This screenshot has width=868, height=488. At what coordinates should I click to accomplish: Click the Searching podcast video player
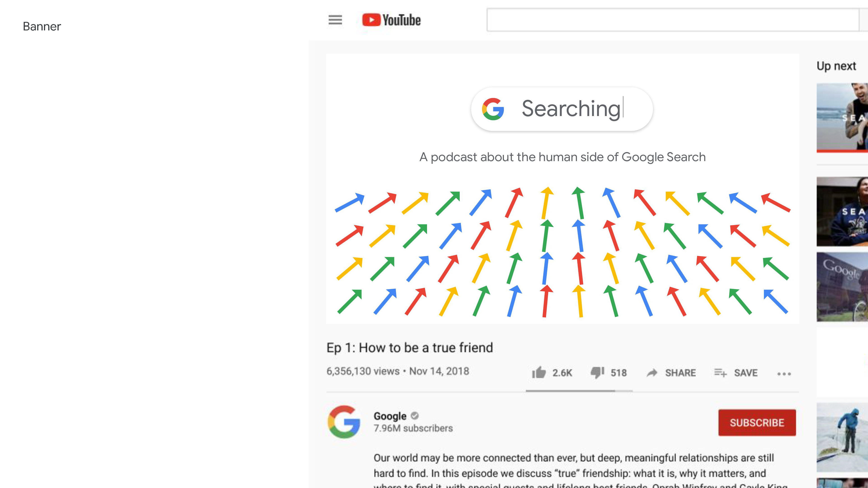click(x=562, y=189)
